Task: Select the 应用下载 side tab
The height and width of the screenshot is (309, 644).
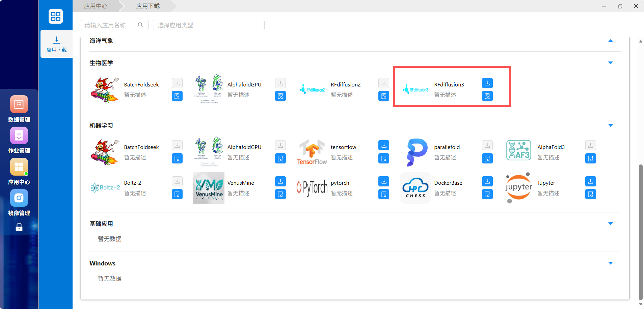Action: point(57,44)
